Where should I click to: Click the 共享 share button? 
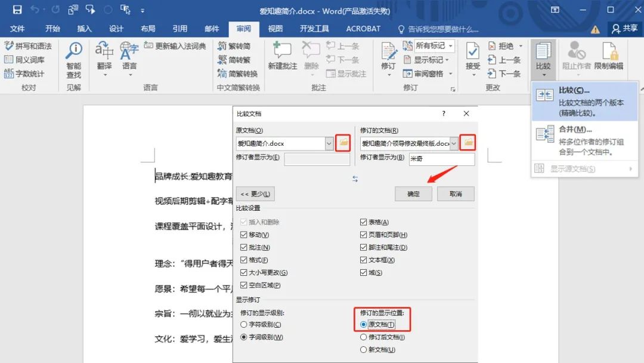pos(625,29)
